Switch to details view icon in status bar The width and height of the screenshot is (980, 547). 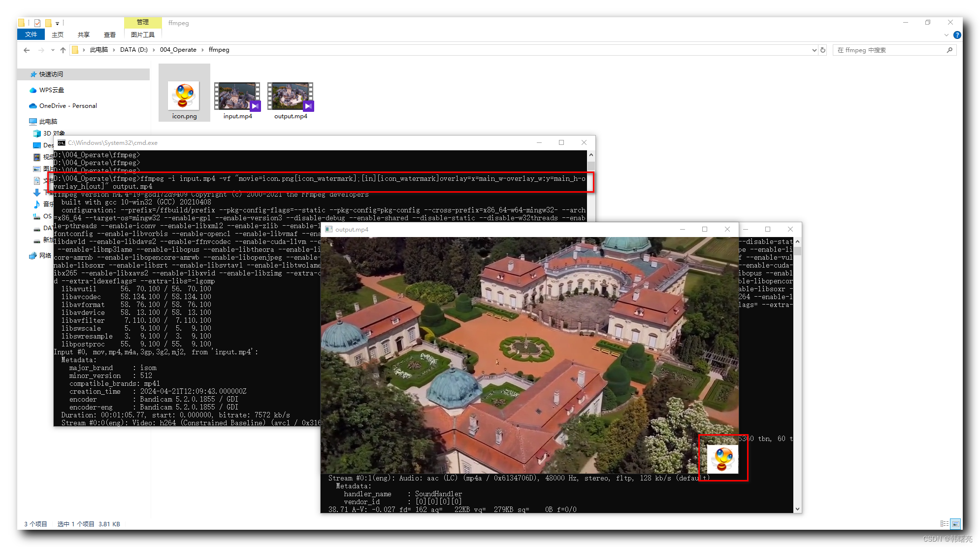944,524
